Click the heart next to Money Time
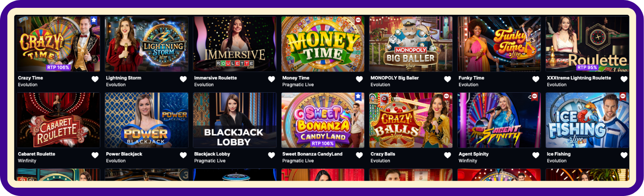This screenshot has height=196, width=644. click(x=359, y=79)
